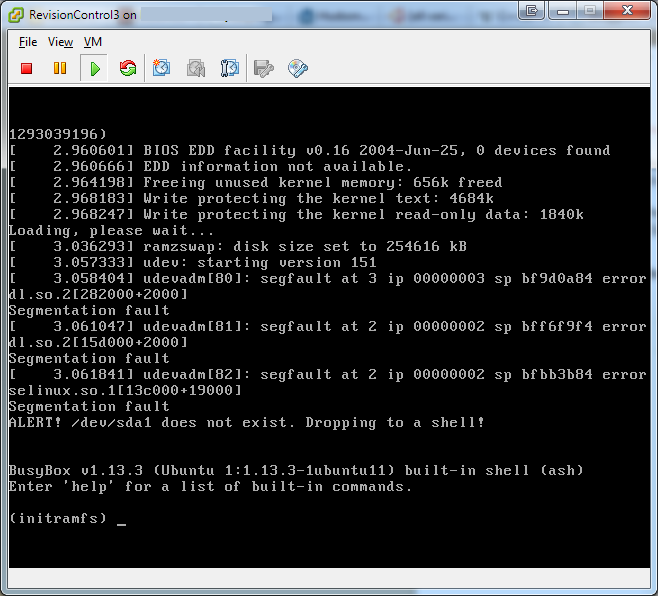Click inside the initramfs console prompt
This screenshot has width=658, height=596.
click(x=121, y=519)
